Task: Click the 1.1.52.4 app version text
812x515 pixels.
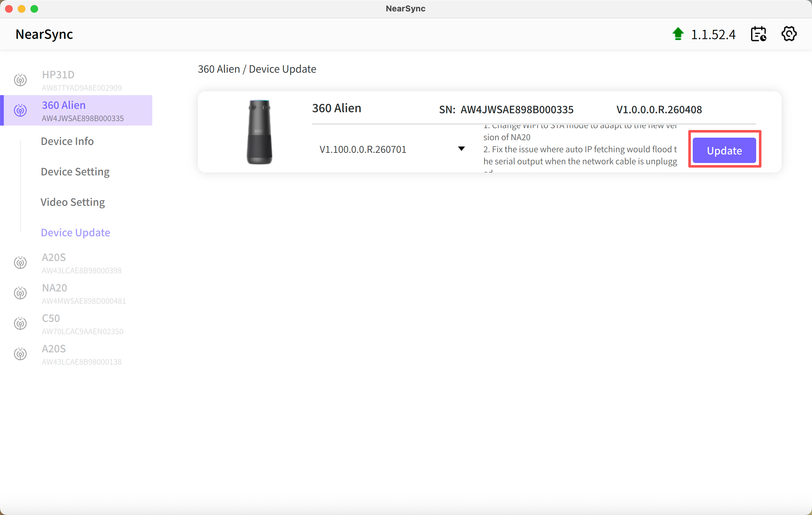Action: coord(713,34)
